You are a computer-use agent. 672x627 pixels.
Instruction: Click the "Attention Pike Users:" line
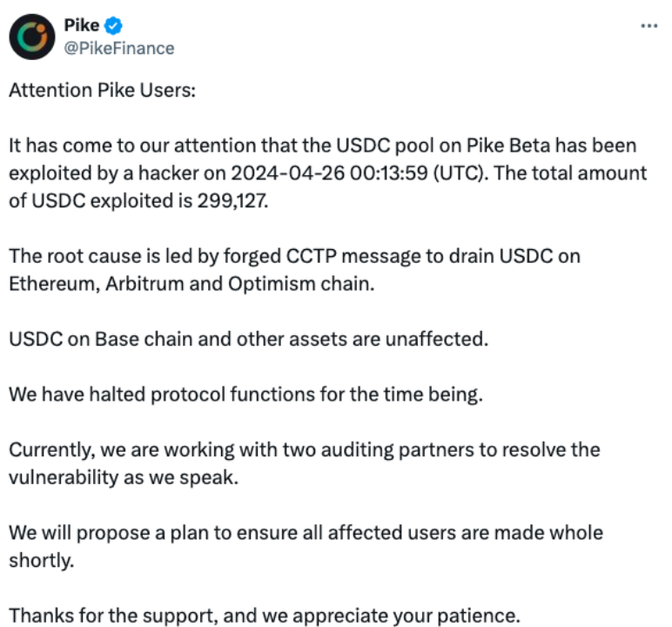(x=103, y=93)
